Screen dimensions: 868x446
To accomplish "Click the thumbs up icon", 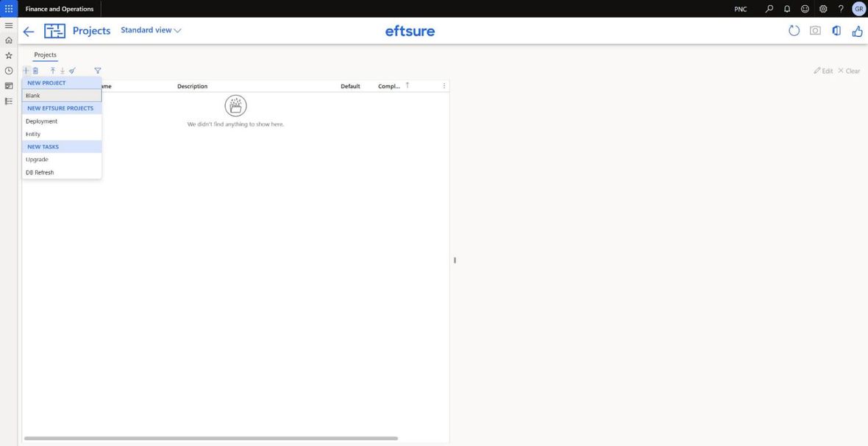I will point(858,31).
